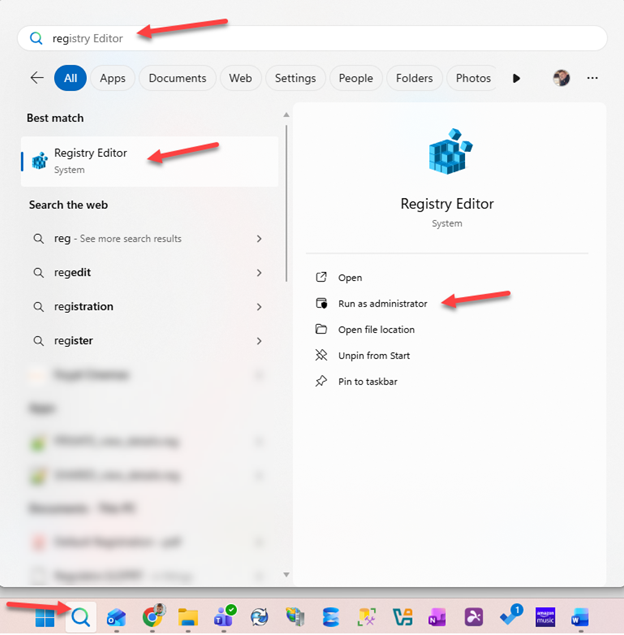Expand the 'register' suggestion chevron
624x635 pixels.
(x=259, y=341)
